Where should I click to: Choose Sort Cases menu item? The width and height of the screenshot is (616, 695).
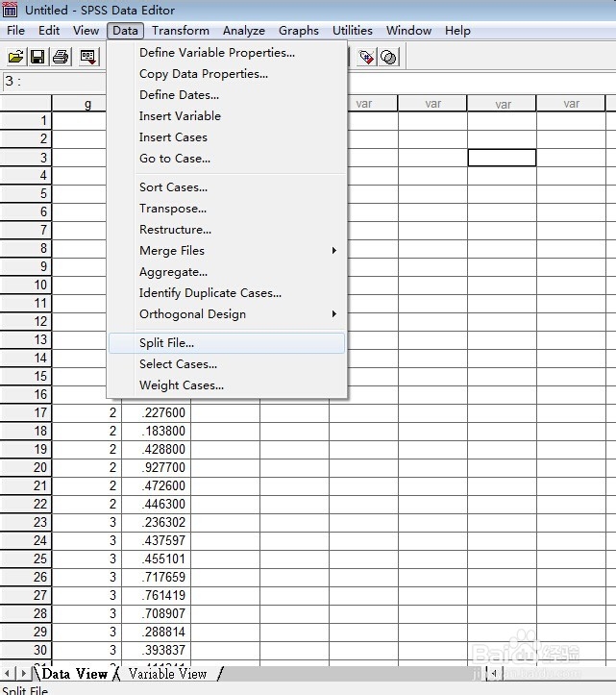coord(227,187)
